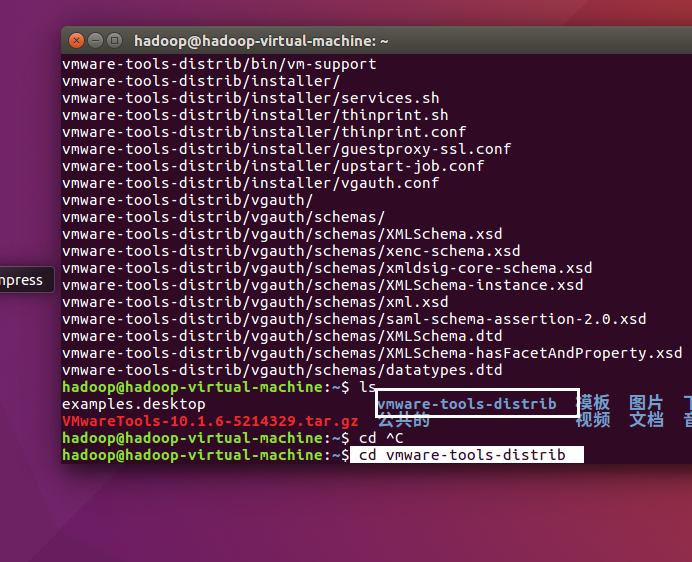Click the line ending in schemas/XMLSchema.xsd

[282, 234]
